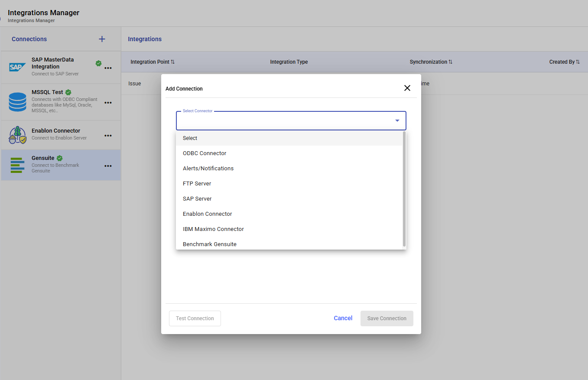
Task: Click the connector list scrollbar
Action: (404, 189)
